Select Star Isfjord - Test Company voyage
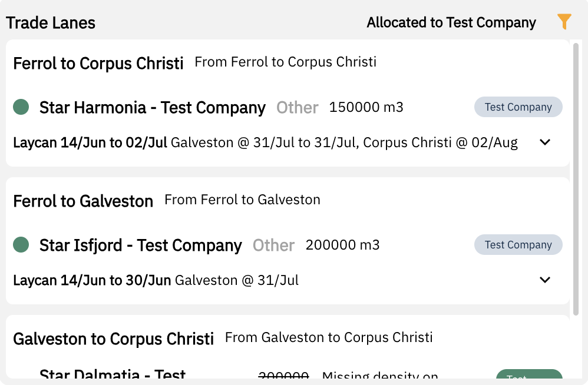588x385 pixels. click(x=140, y=245)
